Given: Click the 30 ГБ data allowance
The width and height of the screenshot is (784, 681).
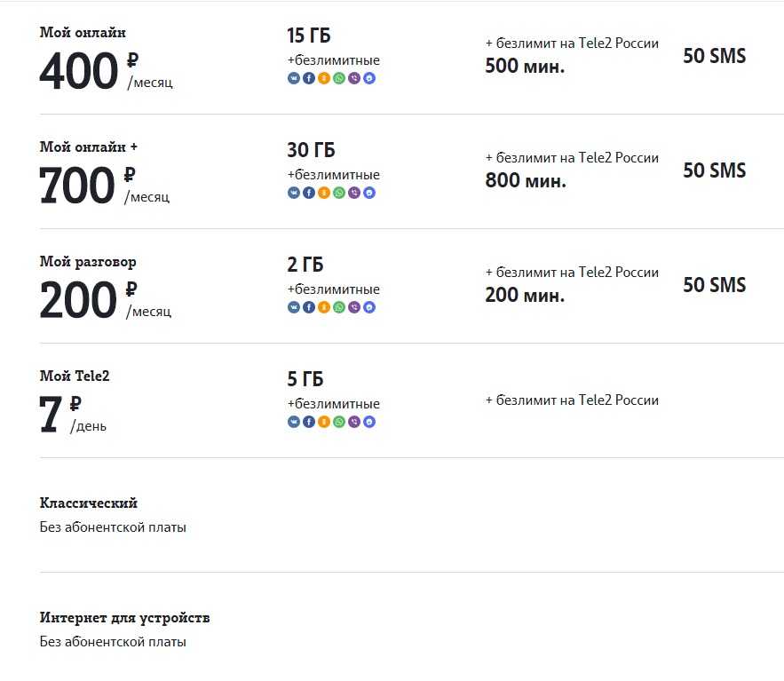Looking at the screenshot, I should 311,150.
